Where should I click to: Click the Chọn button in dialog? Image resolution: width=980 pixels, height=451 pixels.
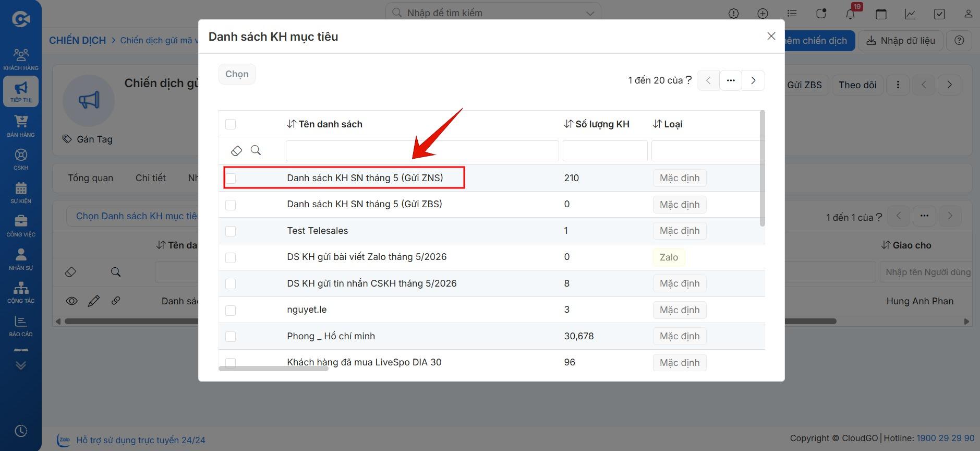237,74
